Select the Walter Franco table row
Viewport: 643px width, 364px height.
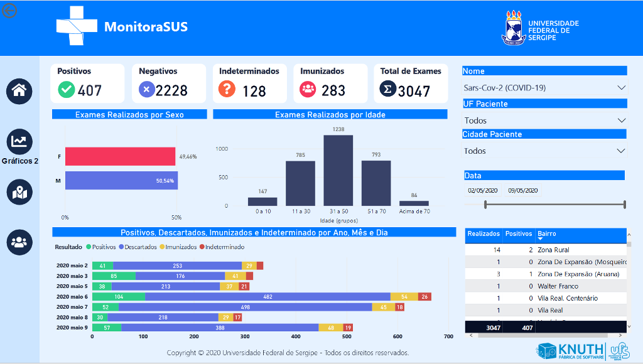coord(546,286)
